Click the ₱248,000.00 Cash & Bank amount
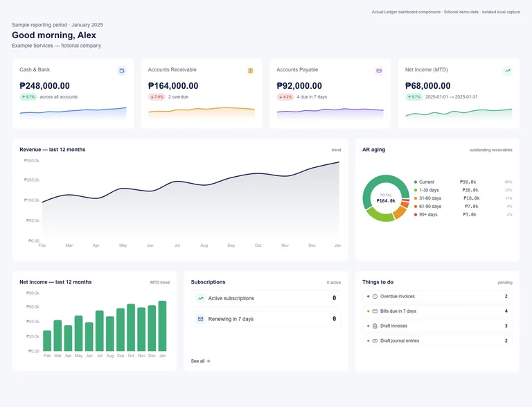This screenshot has height=407, width=532. pos(44,86)
